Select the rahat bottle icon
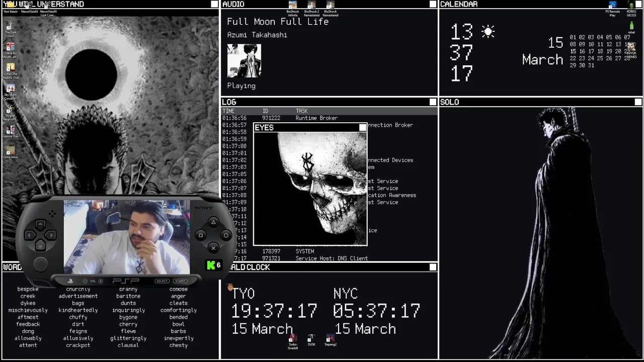Image resolution: width=644 pixels, height=362 pixels. click(x=631, y=26)
